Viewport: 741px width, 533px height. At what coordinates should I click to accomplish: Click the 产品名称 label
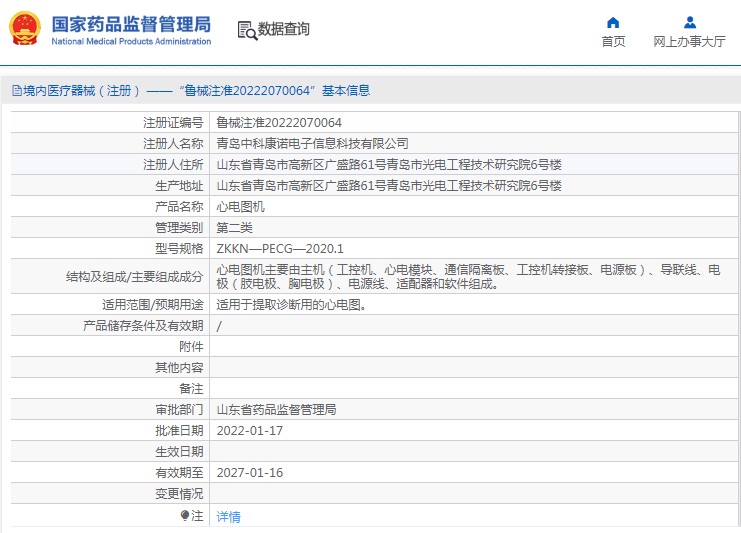click(x=179, y=207)
